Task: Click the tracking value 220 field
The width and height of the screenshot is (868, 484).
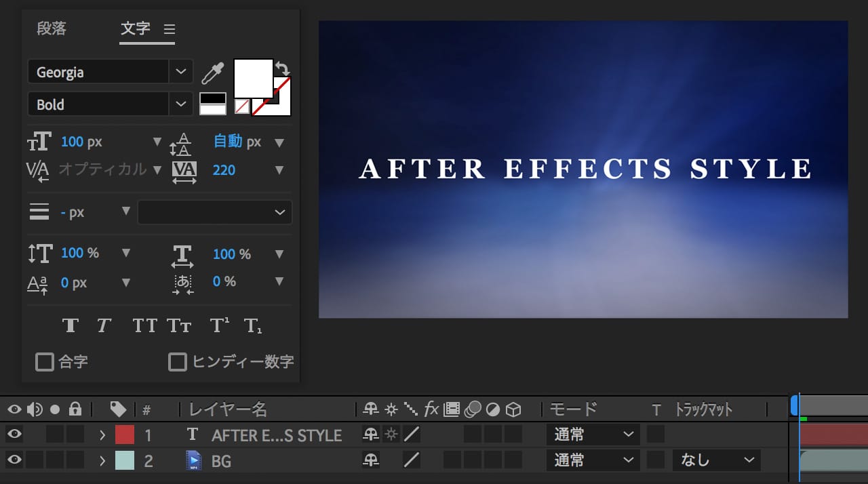Action: 224,170
